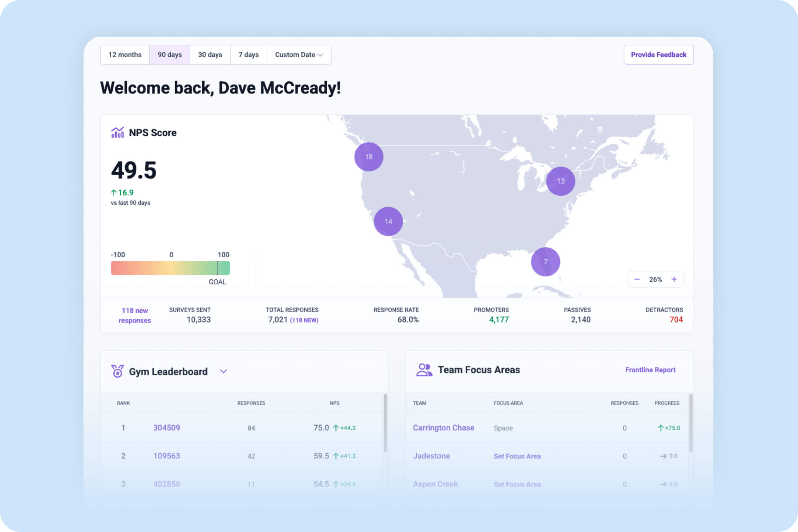Click the Team Focus Areas people icon
The height and width of the screenshot is (532, 798).
coord(424,370)
